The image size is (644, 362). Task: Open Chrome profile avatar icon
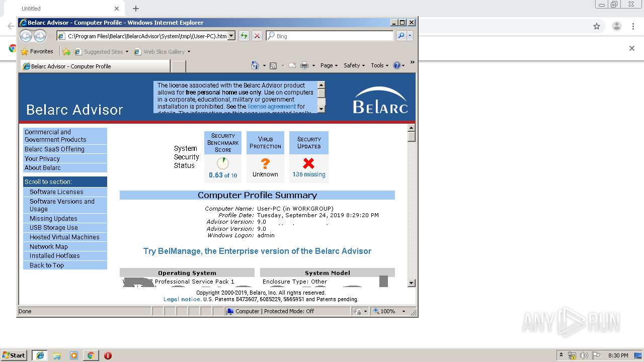[x=616, y=26]
